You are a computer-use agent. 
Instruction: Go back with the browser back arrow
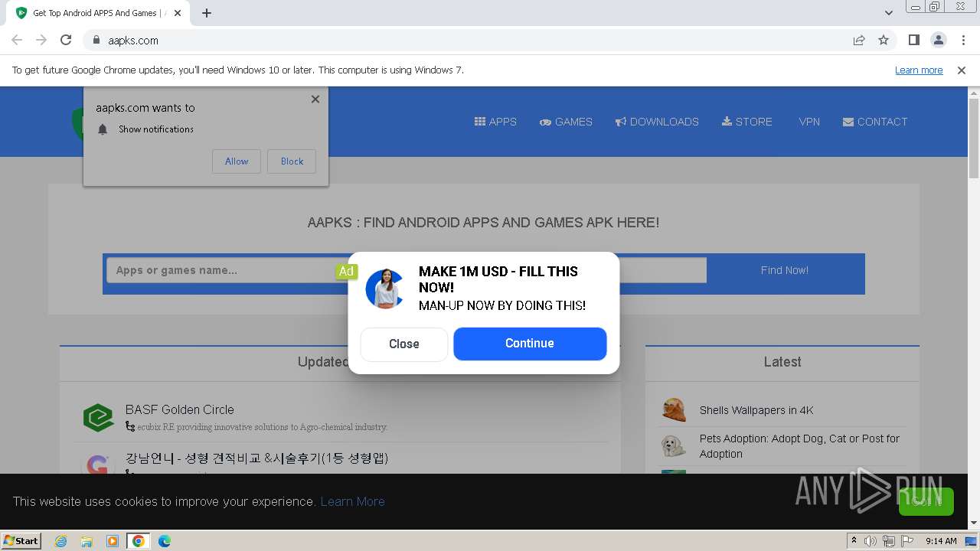pyautogui.click(x=17, y=41)
